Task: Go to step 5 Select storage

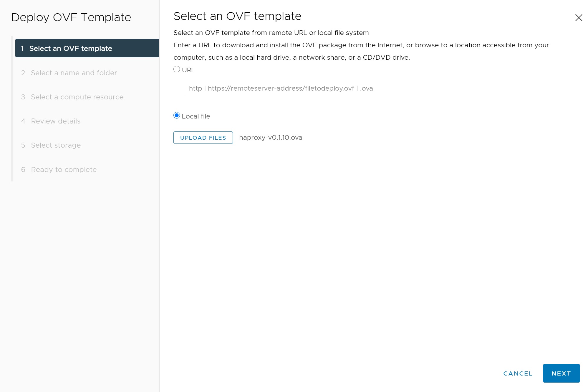Action: click(56, 145)
